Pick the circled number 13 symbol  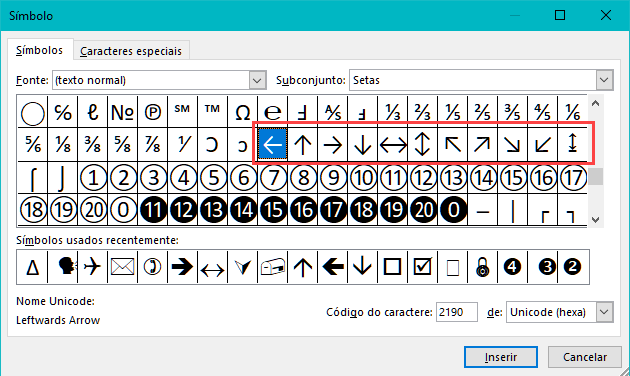tap(453, 177)
